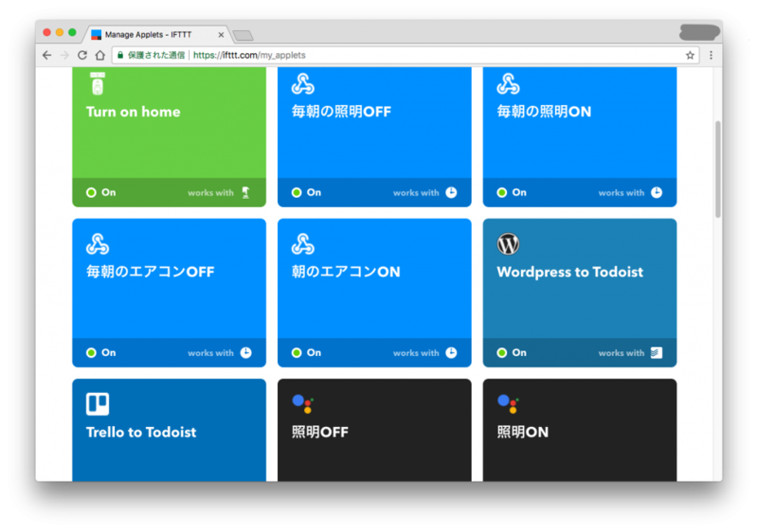The width and height of the screenshot is (758, 532).
Task: Click works-with lamp icon on Turn on home
Action: [x=246, y=192]
